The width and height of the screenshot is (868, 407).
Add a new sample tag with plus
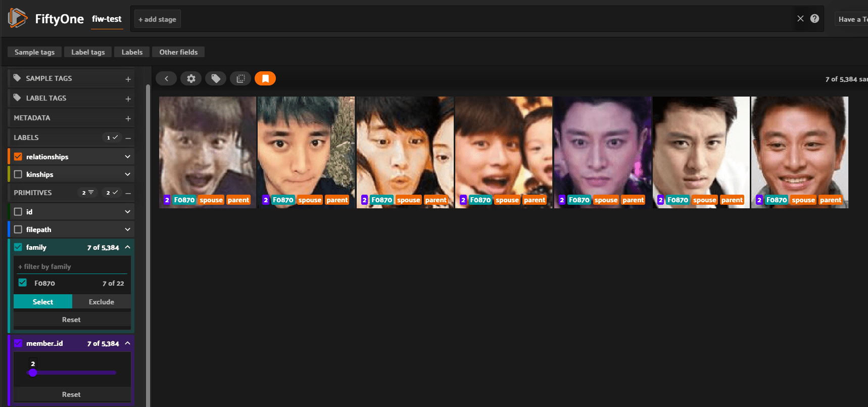pos(128,79)
